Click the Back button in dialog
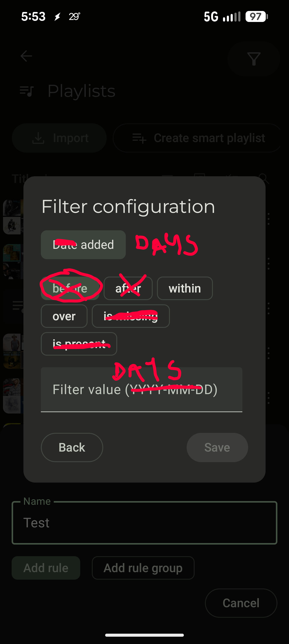The image size is (289, 644). pos(72,447)
